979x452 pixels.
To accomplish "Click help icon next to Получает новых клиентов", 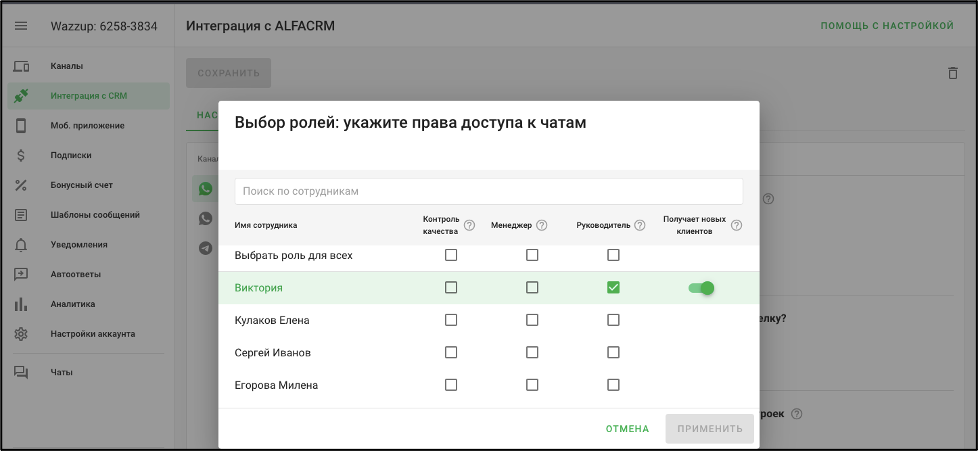I will click(x=737, y=225).
